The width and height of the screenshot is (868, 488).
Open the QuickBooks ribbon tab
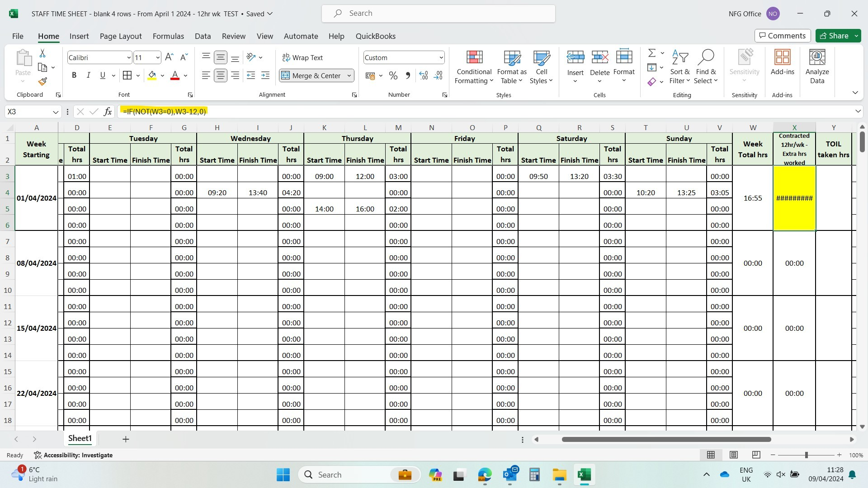point(376,36)
